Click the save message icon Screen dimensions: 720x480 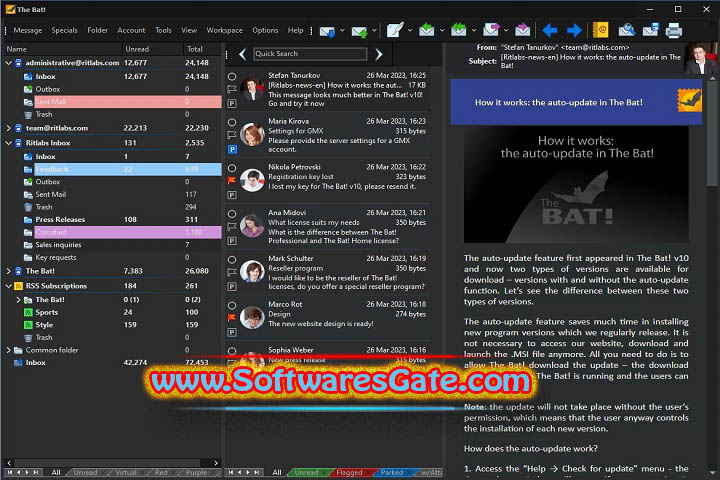point(651,30)
